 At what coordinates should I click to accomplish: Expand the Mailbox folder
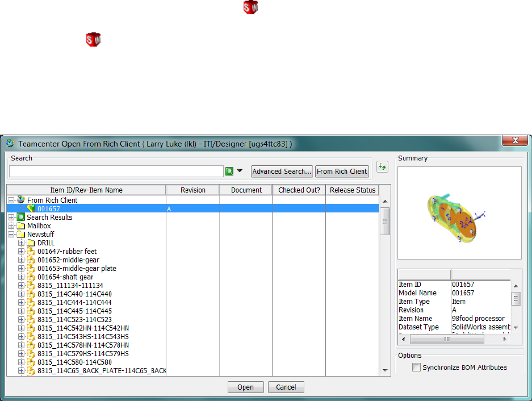[x=11, y=226]
